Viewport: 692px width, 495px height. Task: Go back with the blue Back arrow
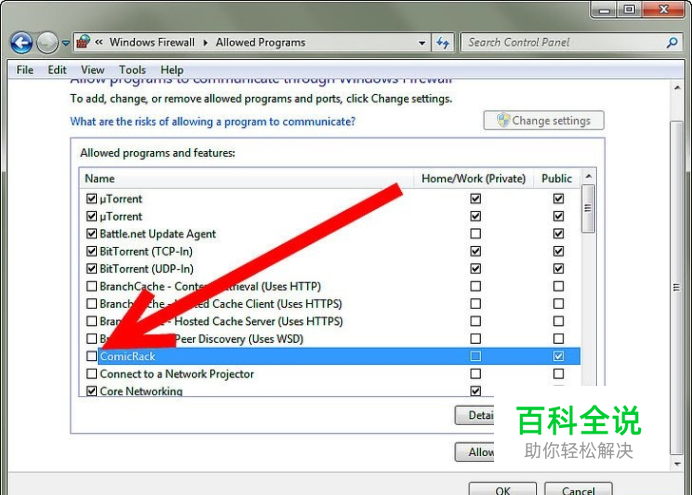pos(21,43)
